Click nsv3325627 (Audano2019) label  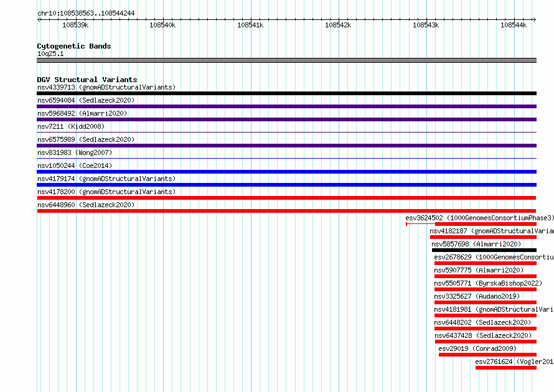tap(477, 296)
